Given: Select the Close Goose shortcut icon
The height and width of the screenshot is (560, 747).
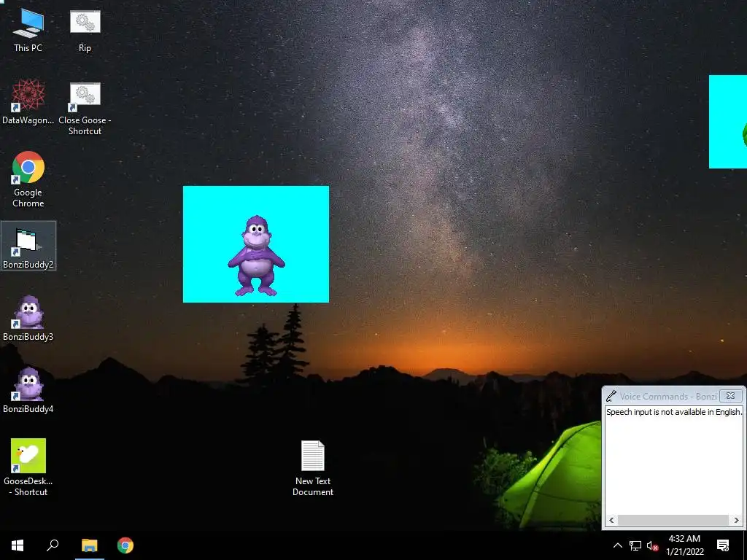Looking at the screenshot, I should (85, 109).
